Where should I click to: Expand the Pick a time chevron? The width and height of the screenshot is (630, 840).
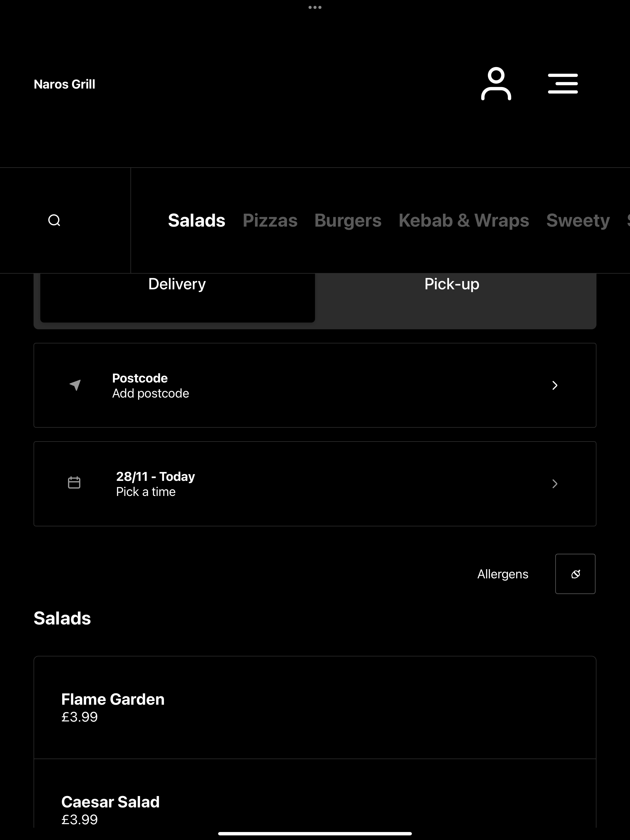click(x=555, y=483)
